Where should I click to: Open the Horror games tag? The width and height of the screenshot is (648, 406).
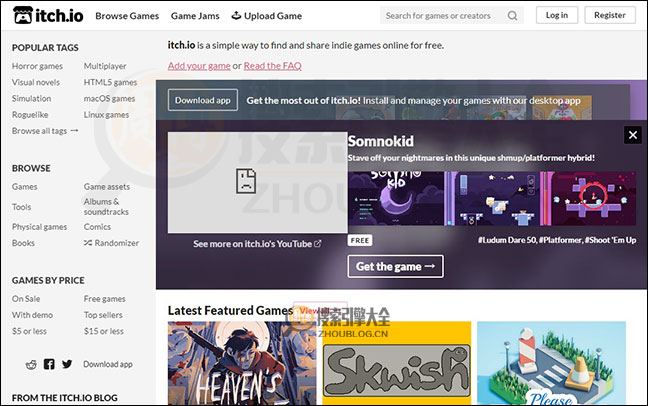(37, 66)
